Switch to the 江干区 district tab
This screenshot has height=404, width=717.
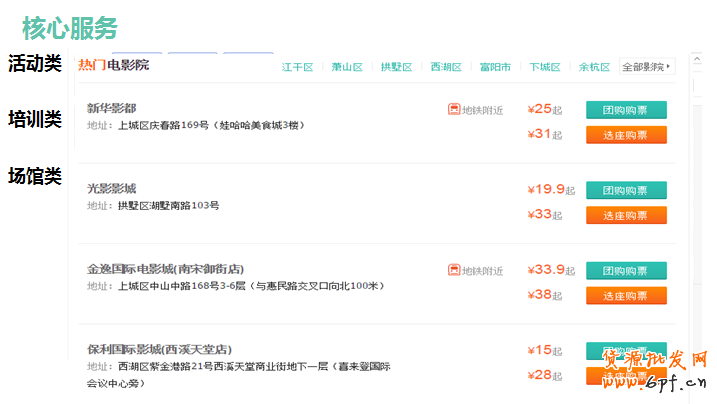tap(297, 67)
